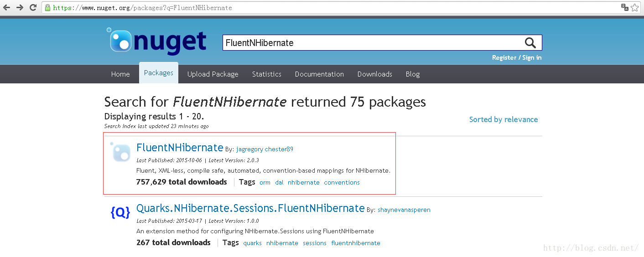Click the browser forward arrow

(20, 8)
